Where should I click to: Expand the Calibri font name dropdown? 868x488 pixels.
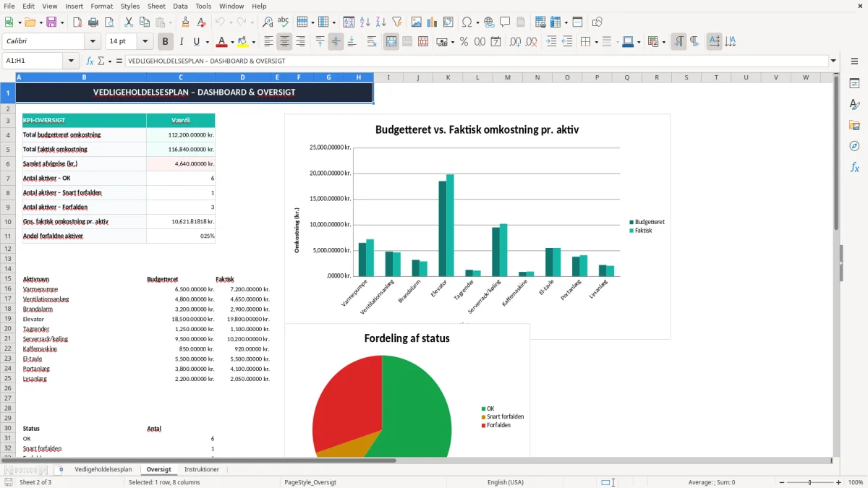coord(93,42)
